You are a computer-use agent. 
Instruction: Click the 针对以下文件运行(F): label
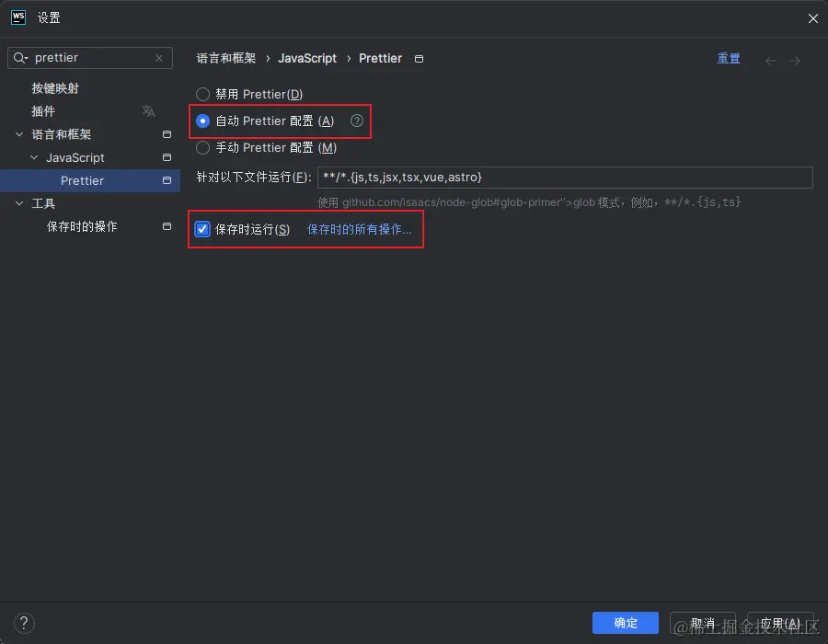(x=254, y=178)
